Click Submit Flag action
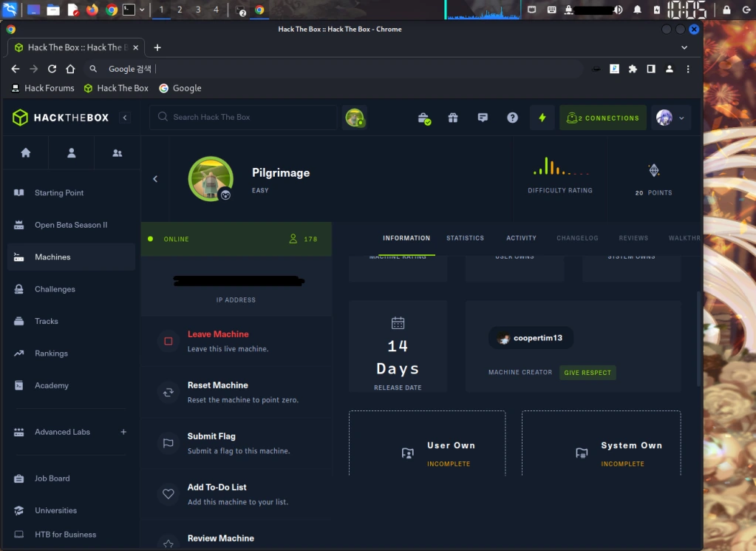The height and width of the screenshot is (551, 756). tap(236, 443)
